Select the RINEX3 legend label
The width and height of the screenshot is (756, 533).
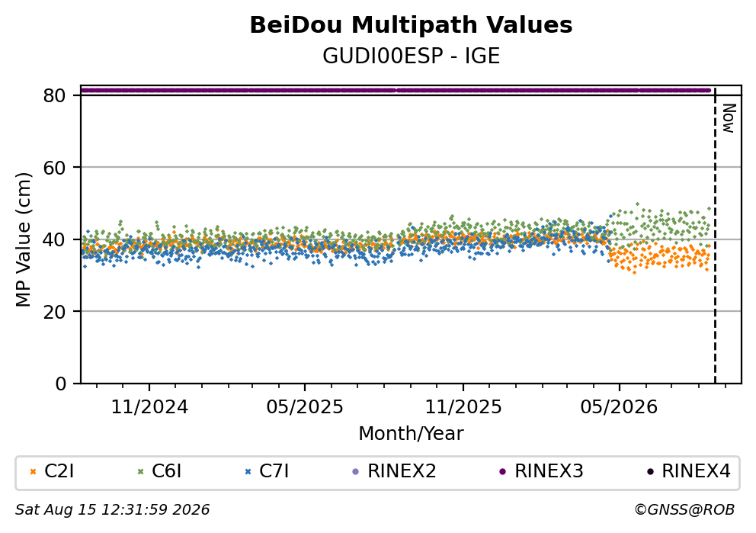tap(549, 471)
